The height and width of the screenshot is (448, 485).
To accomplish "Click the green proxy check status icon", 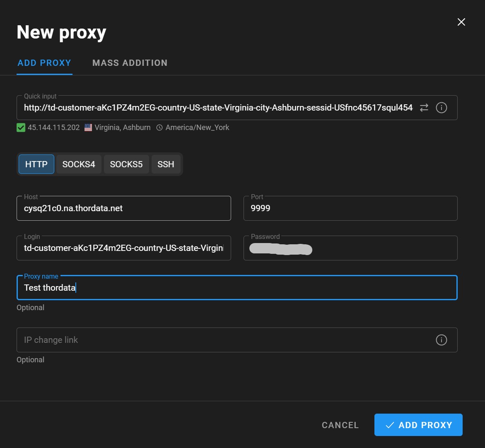I will click(21, 128).
